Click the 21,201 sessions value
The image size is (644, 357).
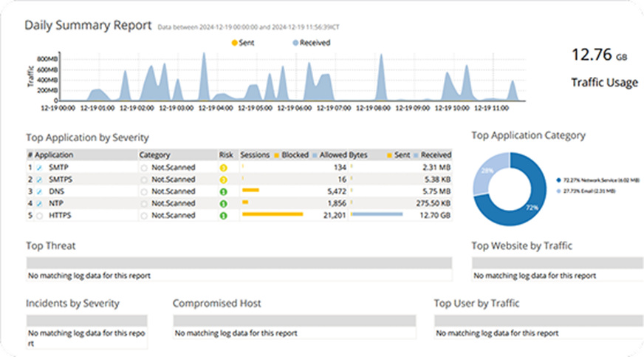tap(335, 216)
